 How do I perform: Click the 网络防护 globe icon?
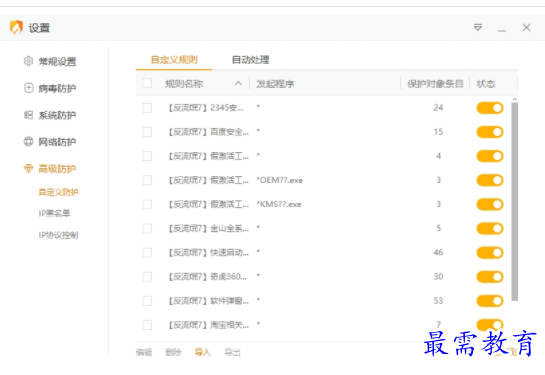pos(29,141)
